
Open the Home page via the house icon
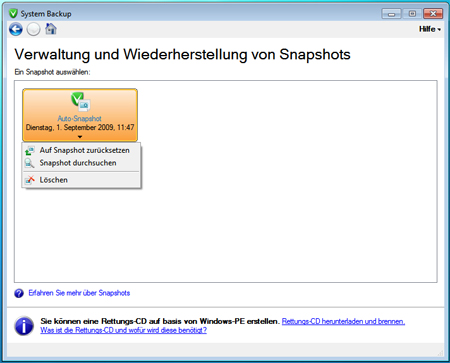51,29
